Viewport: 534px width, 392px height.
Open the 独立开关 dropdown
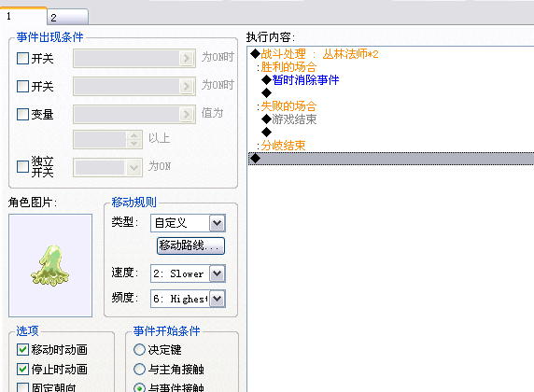(133, 167)
